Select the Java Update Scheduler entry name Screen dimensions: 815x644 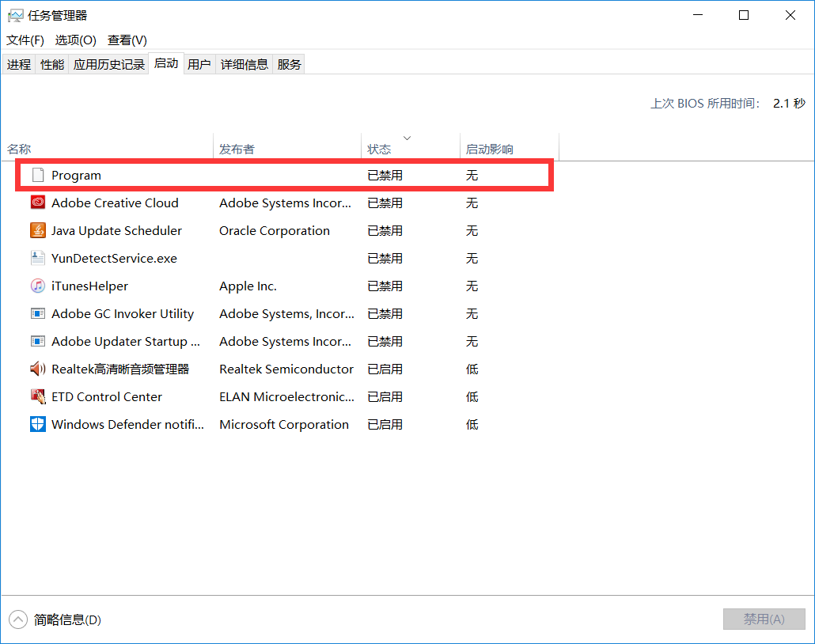point(116,230)
